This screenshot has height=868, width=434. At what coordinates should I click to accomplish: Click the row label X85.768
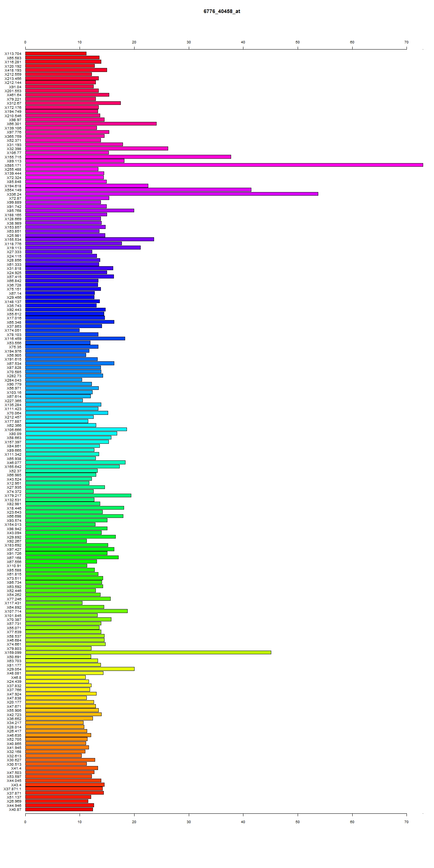(14, 210)
